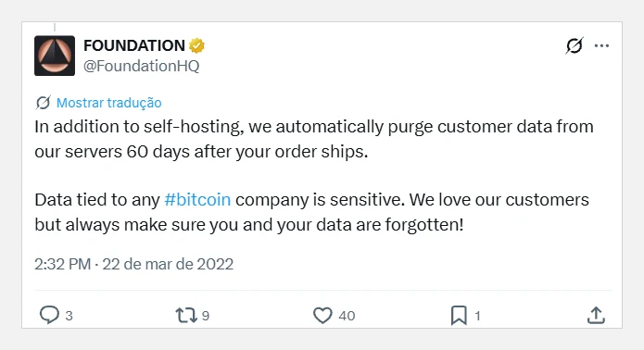Click Mostrar tradução link
This screenshot has height=350, width=644.
[108, 103]
